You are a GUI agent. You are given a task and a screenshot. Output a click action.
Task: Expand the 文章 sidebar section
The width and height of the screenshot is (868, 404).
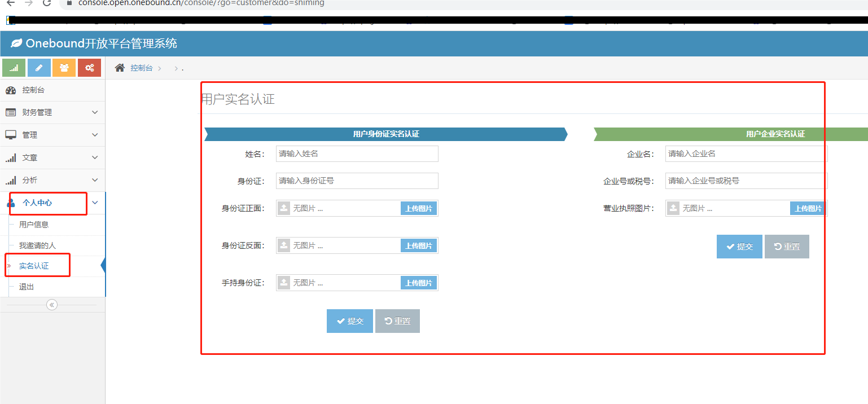[x=52, y=157]
